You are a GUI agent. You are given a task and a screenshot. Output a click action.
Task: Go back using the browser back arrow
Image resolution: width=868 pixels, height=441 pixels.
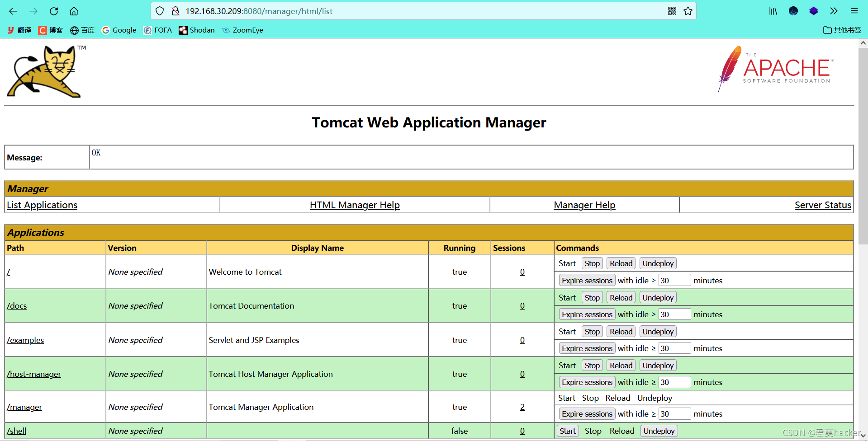point(13,11)
